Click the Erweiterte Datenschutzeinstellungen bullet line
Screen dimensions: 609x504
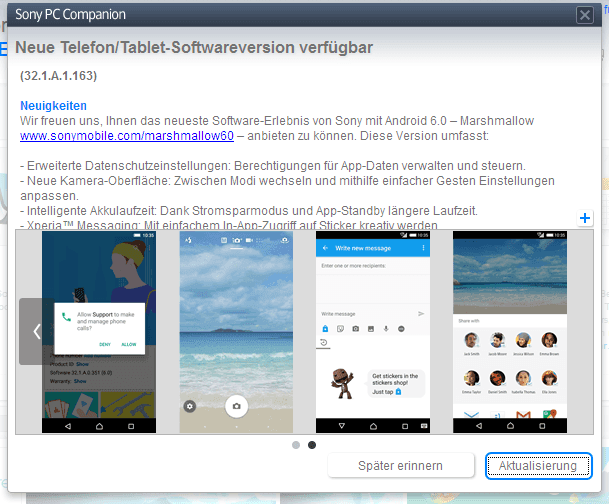(273, 166)
